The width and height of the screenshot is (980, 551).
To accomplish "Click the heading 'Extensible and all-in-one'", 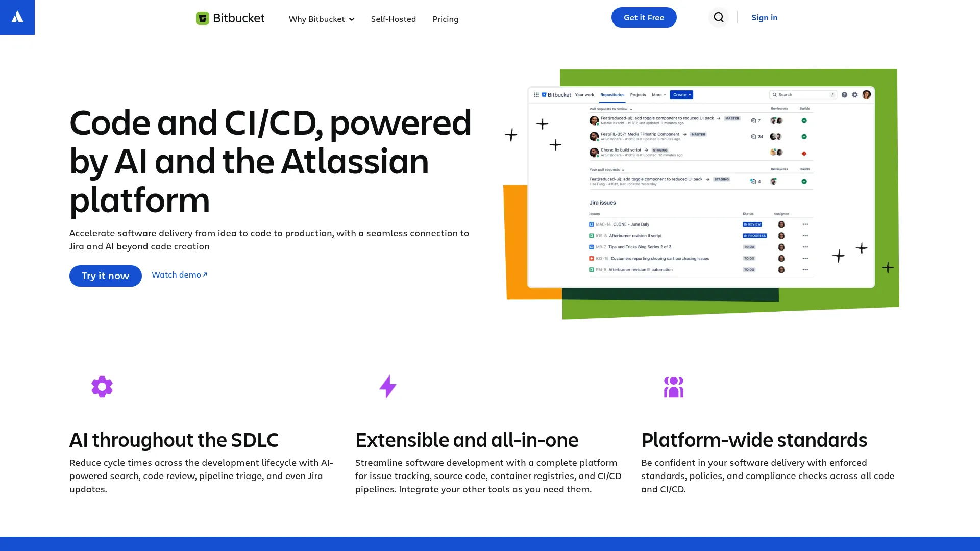I will point(467,440).
